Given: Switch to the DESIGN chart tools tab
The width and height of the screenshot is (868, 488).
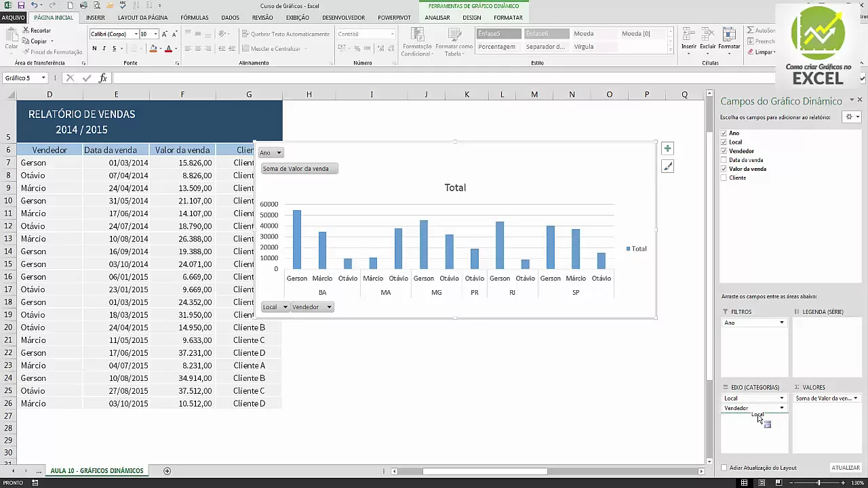Looking at the screenshot, I should click(472, 18).
